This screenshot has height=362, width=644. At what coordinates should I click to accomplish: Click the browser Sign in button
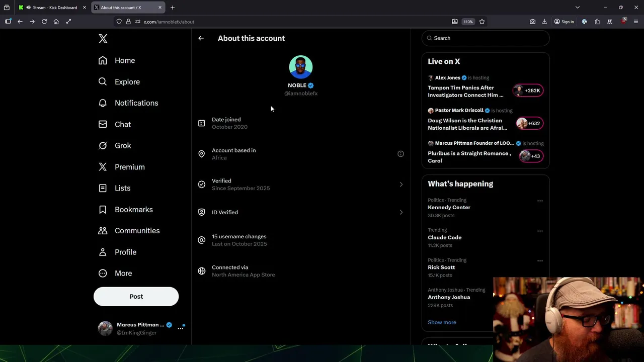click(564, 22)
